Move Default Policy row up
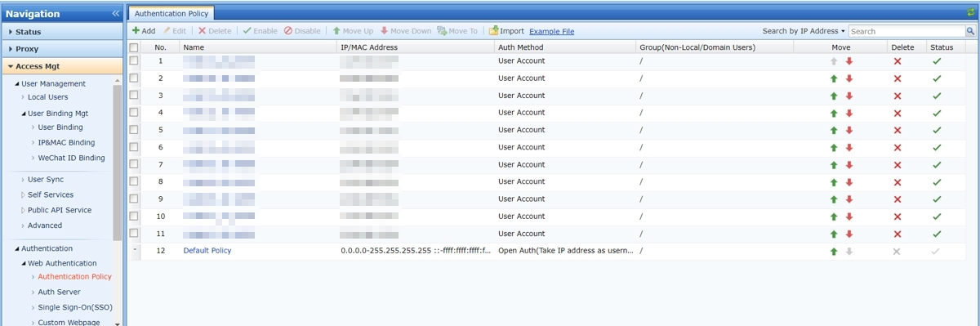The width and height of the screenshot is (980, 326). (834, 252)
